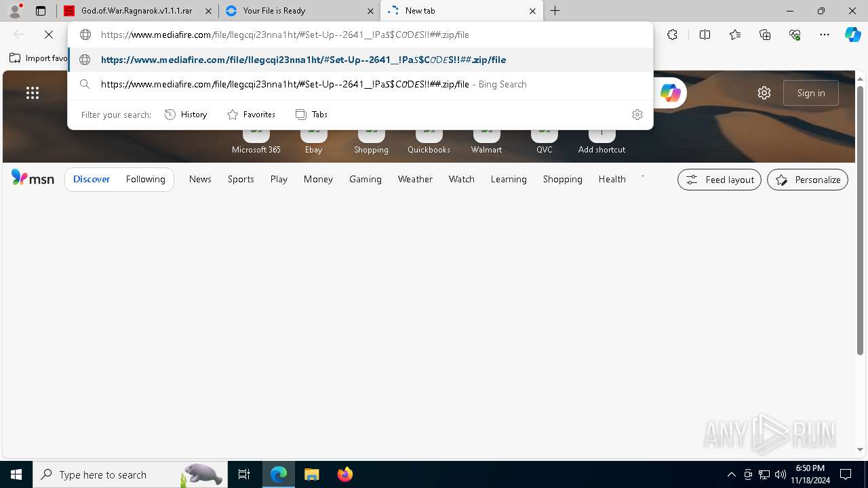This screenshot has height=488, width=868.
Task: Open the Ebay shortcut
Action: click(x=313, y=141)
